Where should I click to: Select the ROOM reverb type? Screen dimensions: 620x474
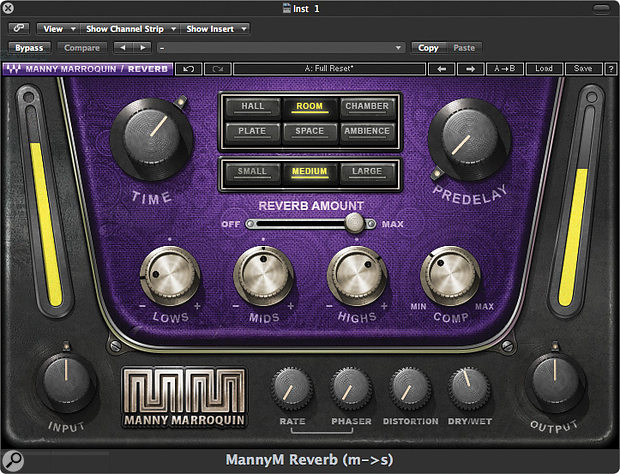(x=310, y=107)
